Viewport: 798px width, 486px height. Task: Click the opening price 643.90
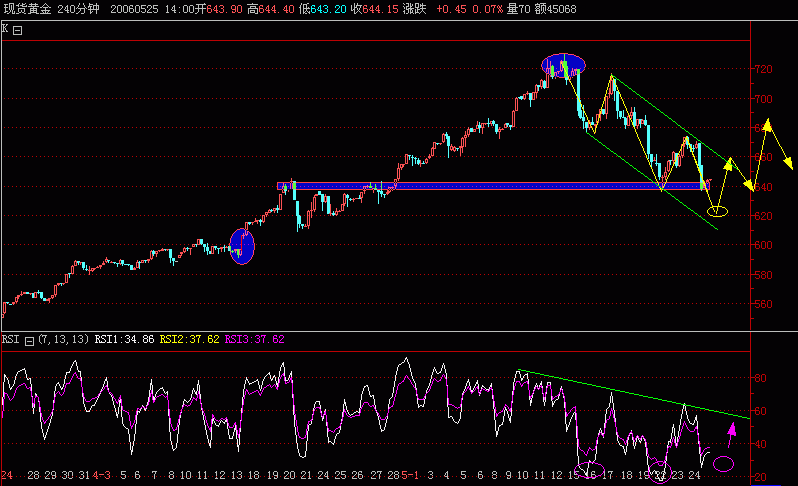click(x=224, y=9)
